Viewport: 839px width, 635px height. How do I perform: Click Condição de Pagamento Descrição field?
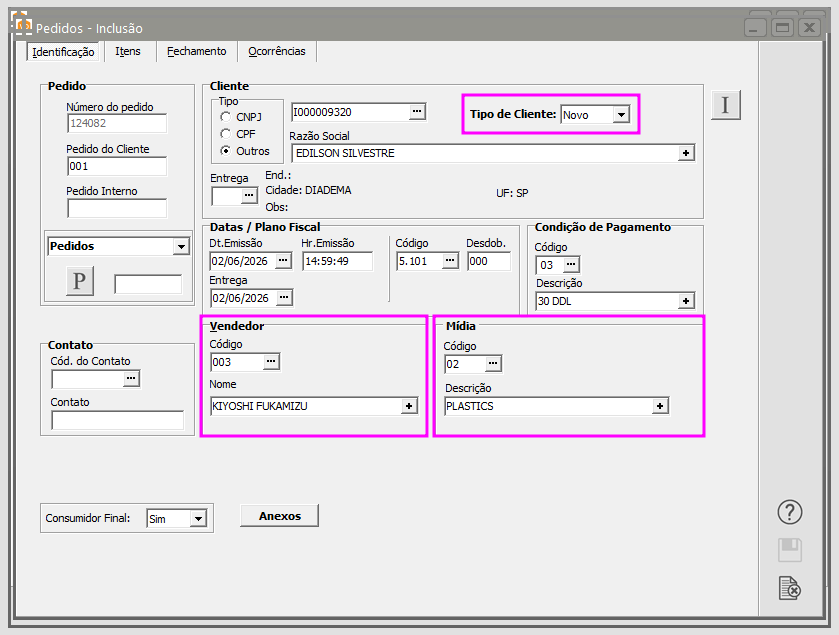(x=607, y=301)
